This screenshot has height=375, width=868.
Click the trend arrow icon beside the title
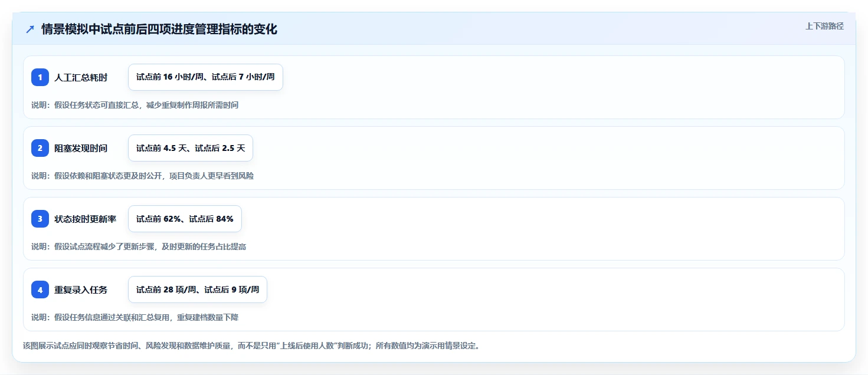[30, 29]
